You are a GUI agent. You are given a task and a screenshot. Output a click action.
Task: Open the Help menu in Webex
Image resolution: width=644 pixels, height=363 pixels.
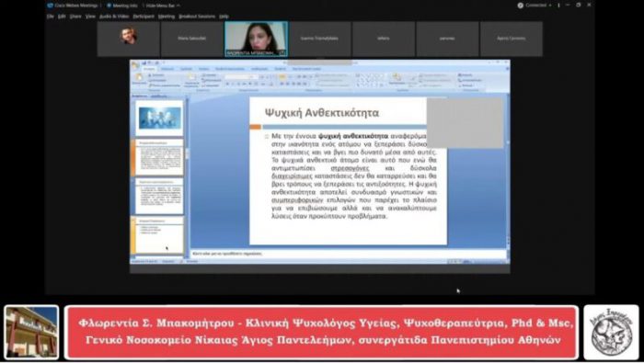[224, 17]
